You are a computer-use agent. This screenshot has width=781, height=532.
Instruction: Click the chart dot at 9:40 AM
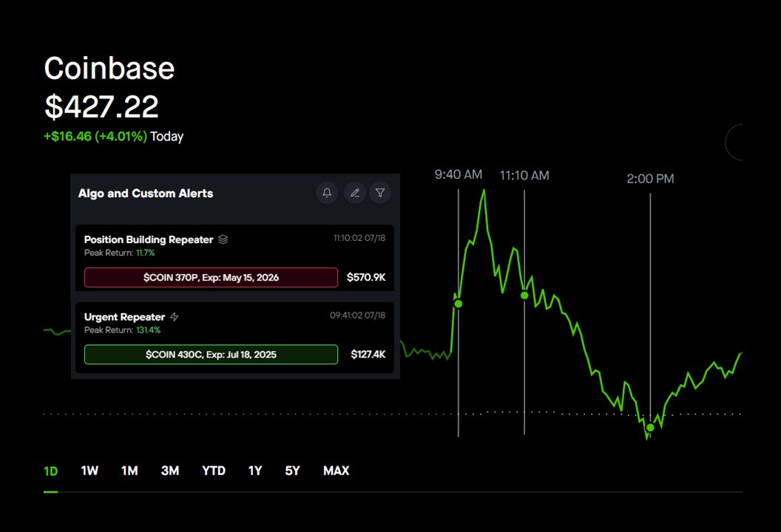459,304
